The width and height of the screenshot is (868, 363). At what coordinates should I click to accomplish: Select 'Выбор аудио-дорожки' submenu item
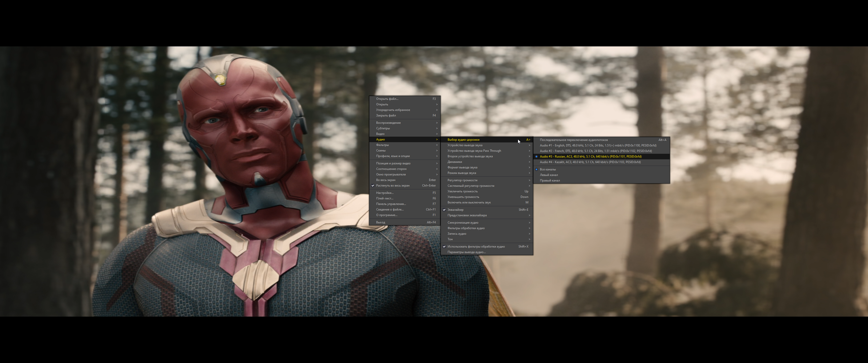(x=487, y=140)
